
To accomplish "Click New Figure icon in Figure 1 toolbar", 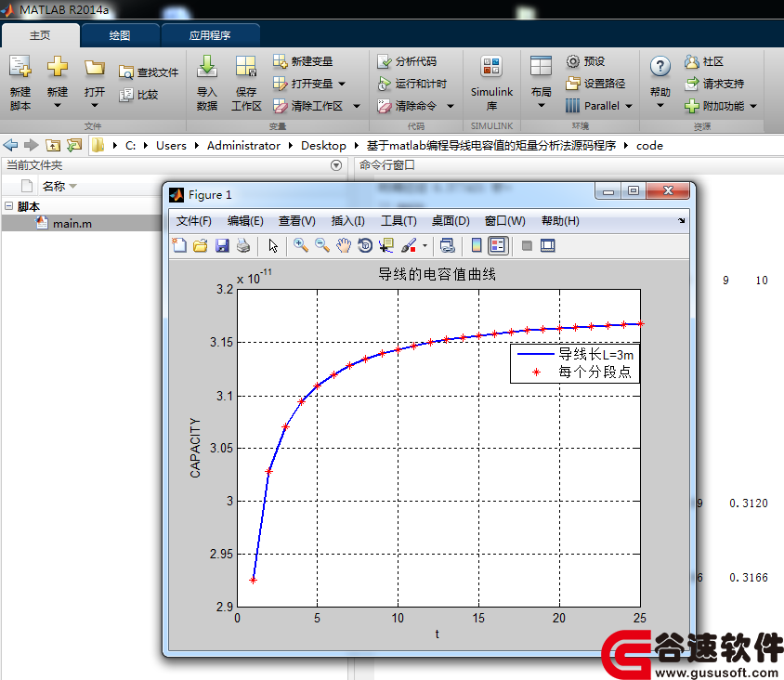I will tap(179, 245).
